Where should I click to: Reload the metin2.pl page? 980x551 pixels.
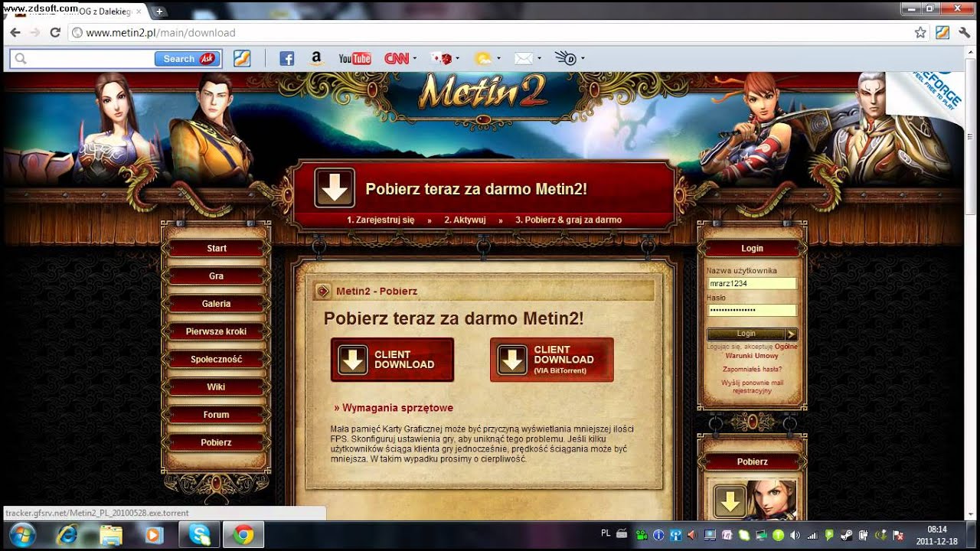55,33
